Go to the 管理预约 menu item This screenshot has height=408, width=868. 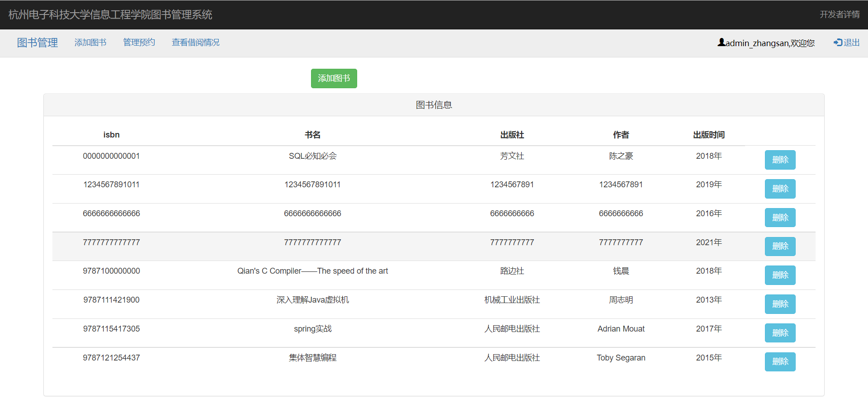tap(139, 42)
